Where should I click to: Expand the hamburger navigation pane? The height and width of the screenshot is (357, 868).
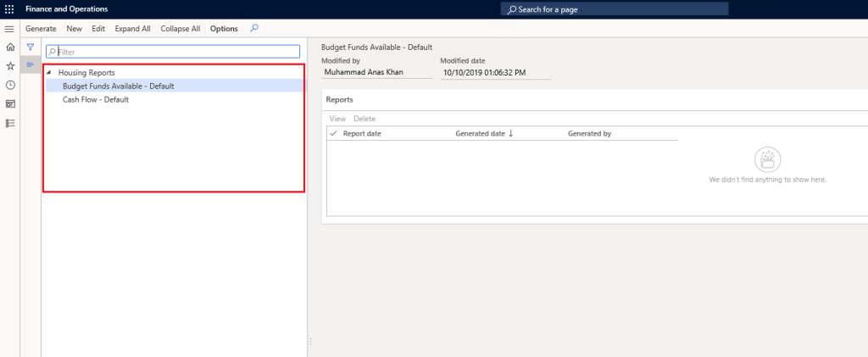point(9,29)
